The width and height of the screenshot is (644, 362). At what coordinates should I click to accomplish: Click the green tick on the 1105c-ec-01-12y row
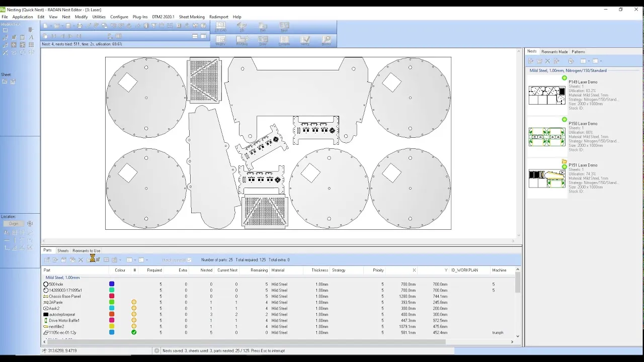134,332
